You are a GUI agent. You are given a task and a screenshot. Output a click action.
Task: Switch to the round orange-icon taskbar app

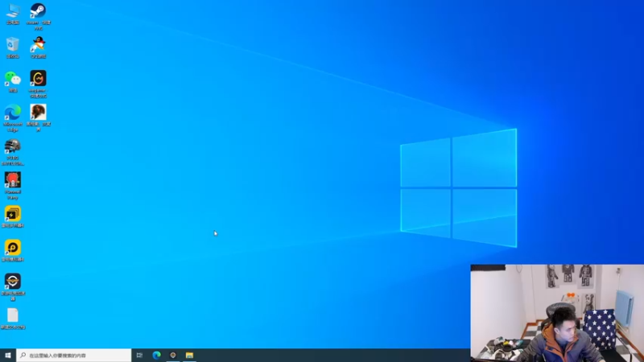tap(173, 356)
